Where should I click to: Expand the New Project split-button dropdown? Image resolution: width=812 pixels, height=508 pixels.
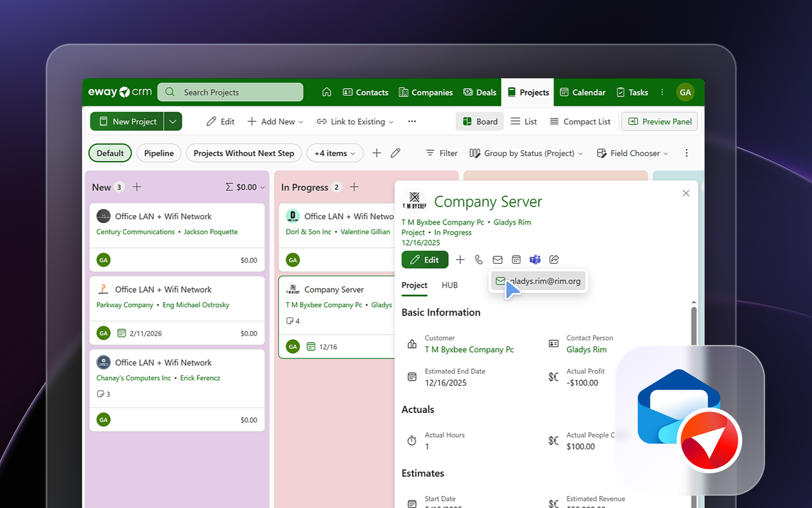coord(173,121)
